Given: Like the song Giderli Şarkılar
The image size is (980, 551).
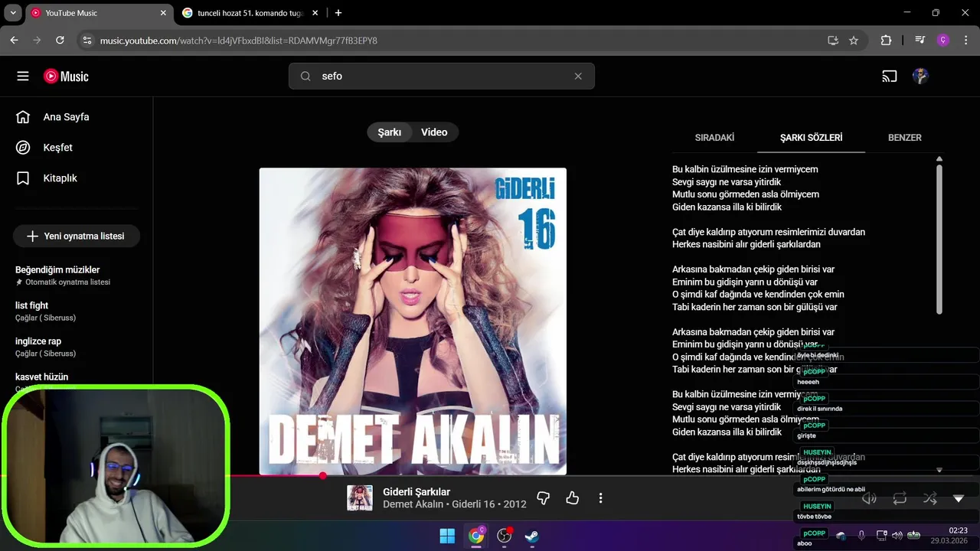Looking at the screenshot, I should point(572,498).
